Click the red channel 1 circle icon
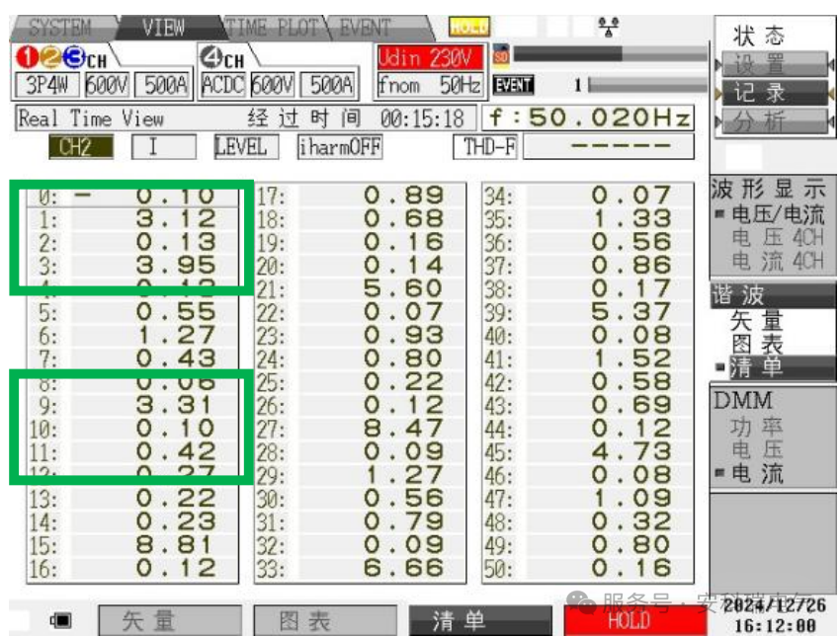Image resolution: width=840 pixels, height=637 pixels. tap(27, 58)
